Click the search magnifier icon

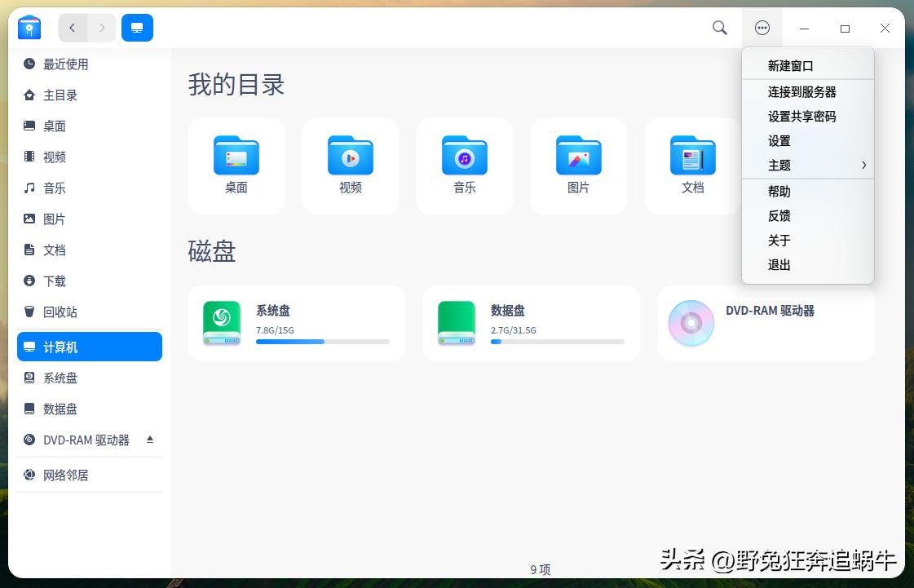coord(719,27)
